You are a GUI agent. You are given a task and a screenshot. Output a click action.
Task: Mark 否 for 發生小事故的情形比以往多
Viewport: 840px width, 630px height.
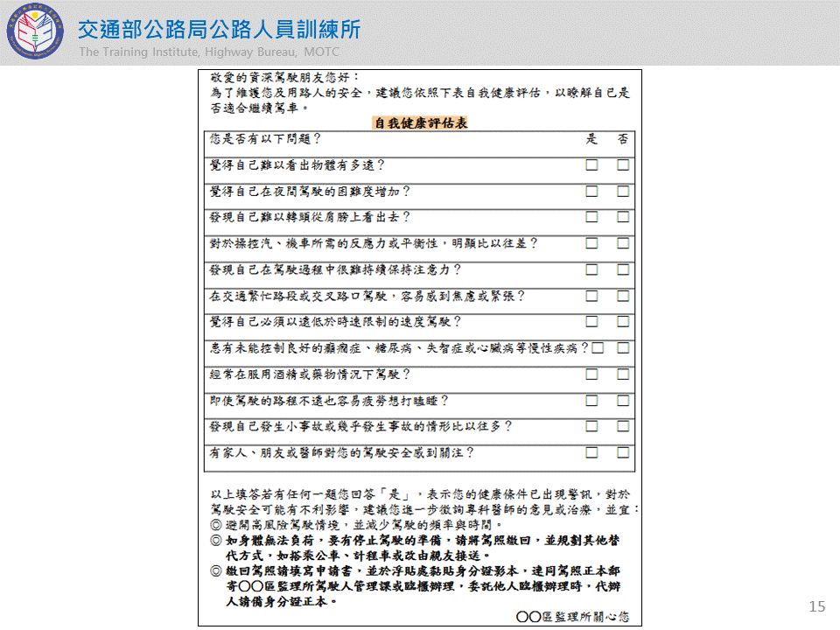click(623, 426)
